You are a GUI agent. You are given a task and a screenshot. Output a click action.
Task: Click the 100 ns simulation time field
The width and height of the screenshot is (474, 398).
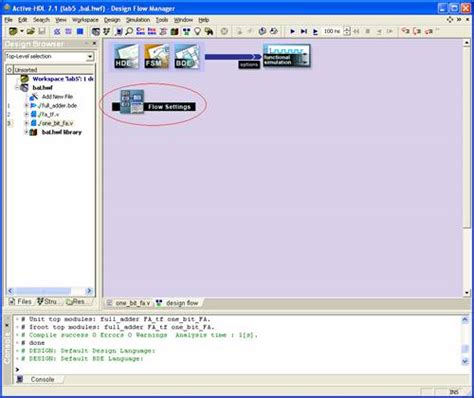pyautogui.click(x=332, y=31)
